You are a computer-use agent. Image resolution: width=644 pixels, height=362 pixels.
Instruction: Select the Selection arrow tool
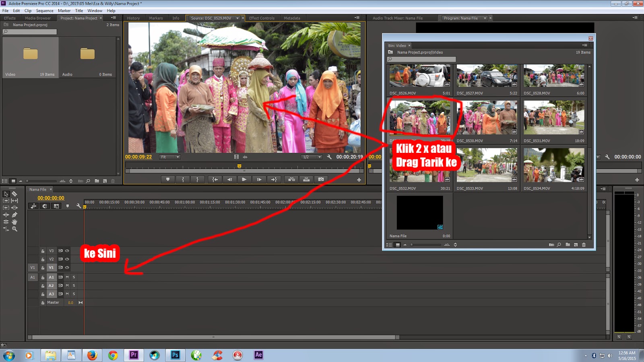pyautogui.click(x=6, y=194)
